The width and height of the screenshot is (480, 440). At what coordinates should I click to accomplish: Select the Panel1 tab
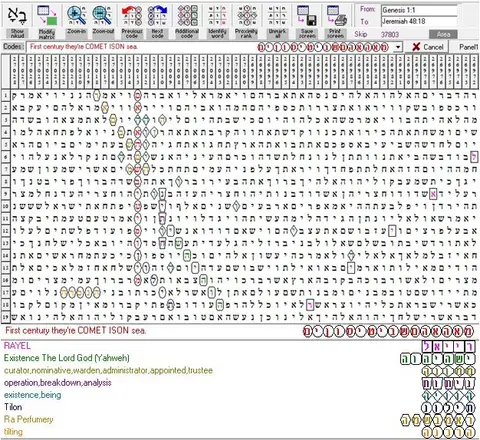[468, 47]
